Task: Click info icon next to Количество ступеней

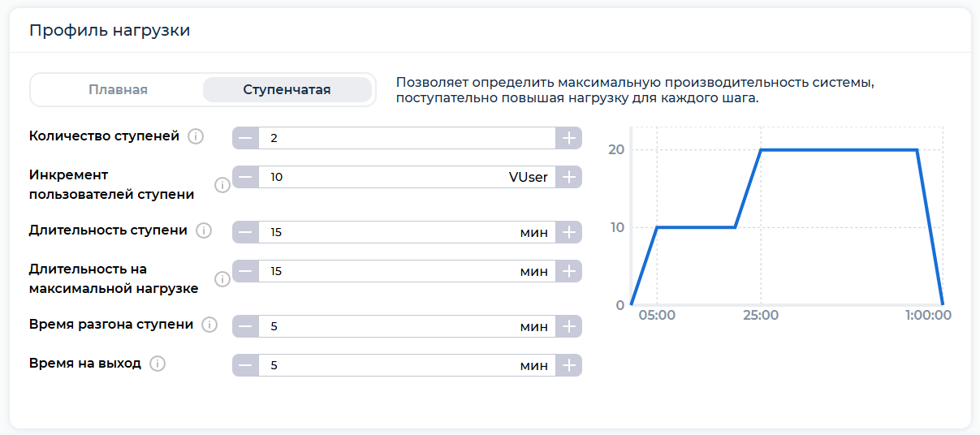Action: 196,136
